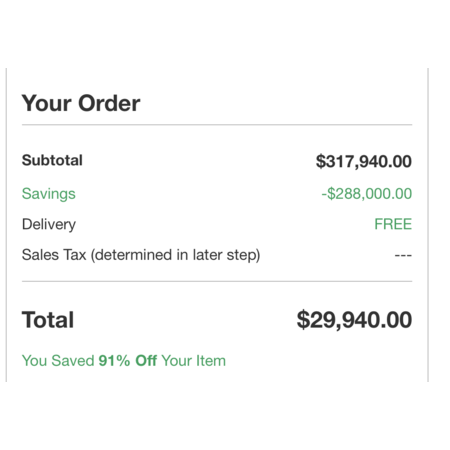Click the $29,940.00 total amount
The width and height of the screenshot is (450, 450).
354,320
